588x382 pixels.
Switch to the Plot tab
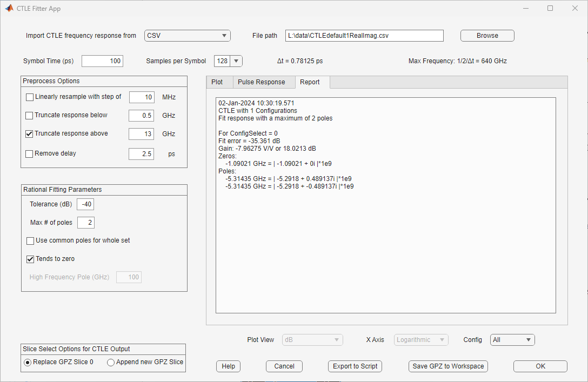217,82
